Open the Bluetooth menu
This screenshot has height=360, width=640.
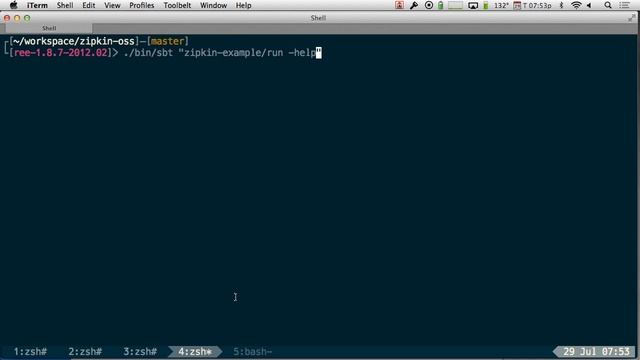(x=561, y=5)
